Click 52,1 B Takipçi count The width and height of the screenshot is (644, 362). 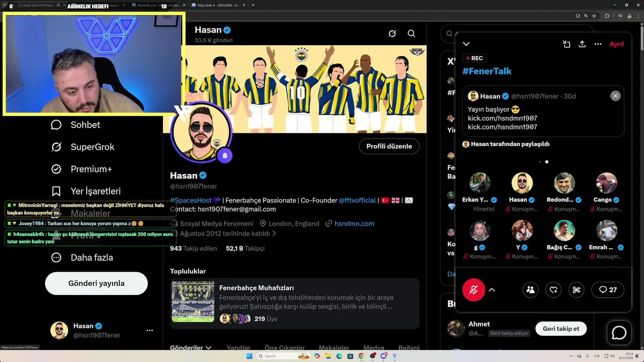click(x=245, y=248)
